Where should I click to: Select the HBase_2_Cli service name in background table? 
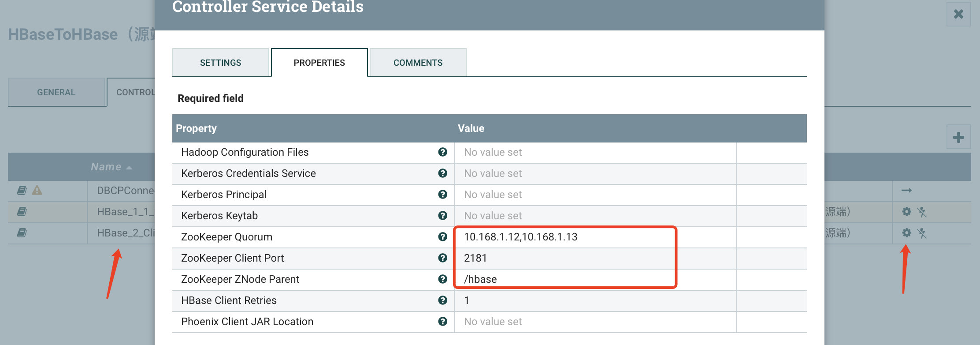126,233
